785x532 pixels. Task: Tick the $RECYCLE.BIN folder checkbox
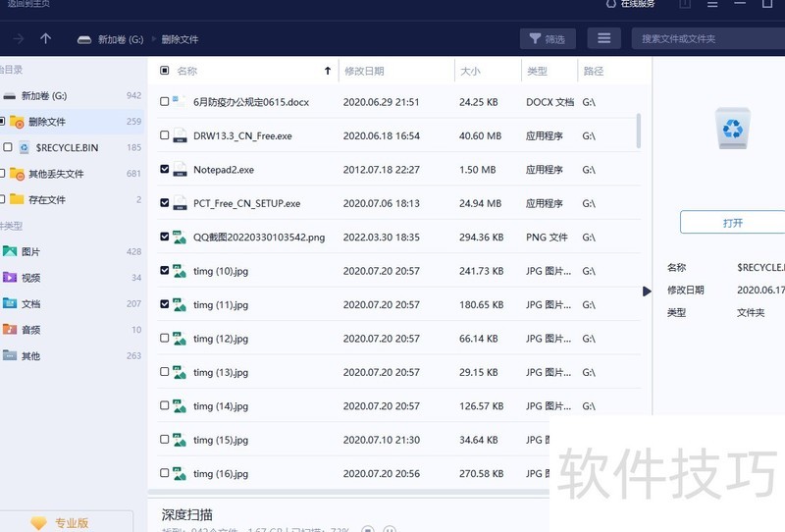pyautogui.click(x=8, y=148)
